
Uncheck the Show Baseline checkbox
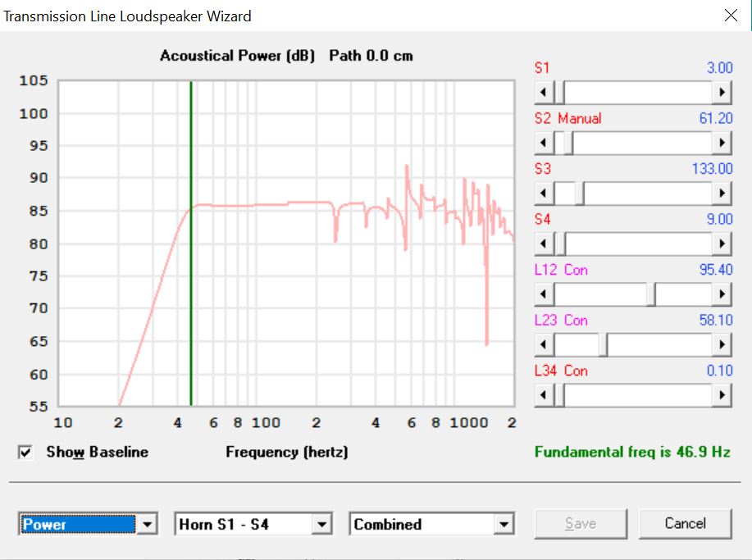tap(25, 452)
